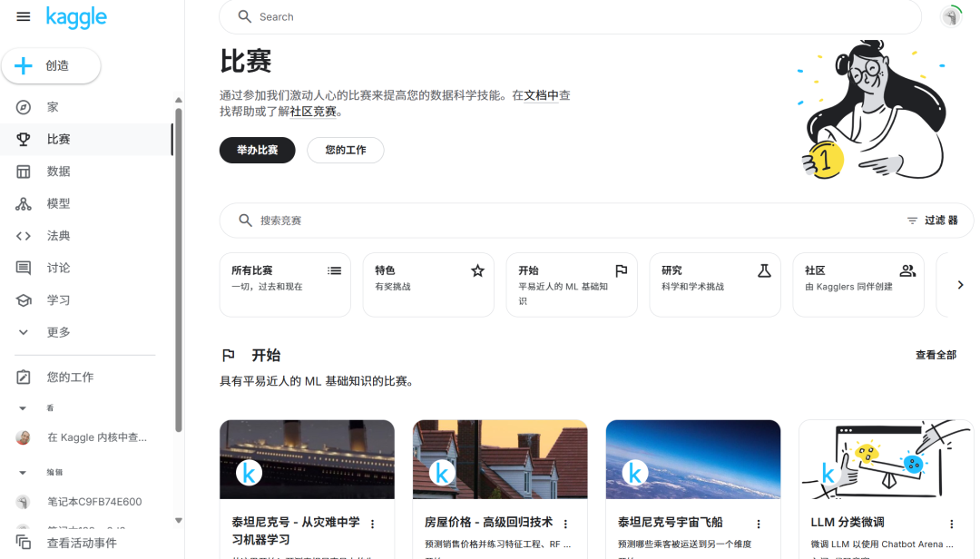Click the flask icon on 研究 card
980x559 pixels.
[x=764, y=270]
